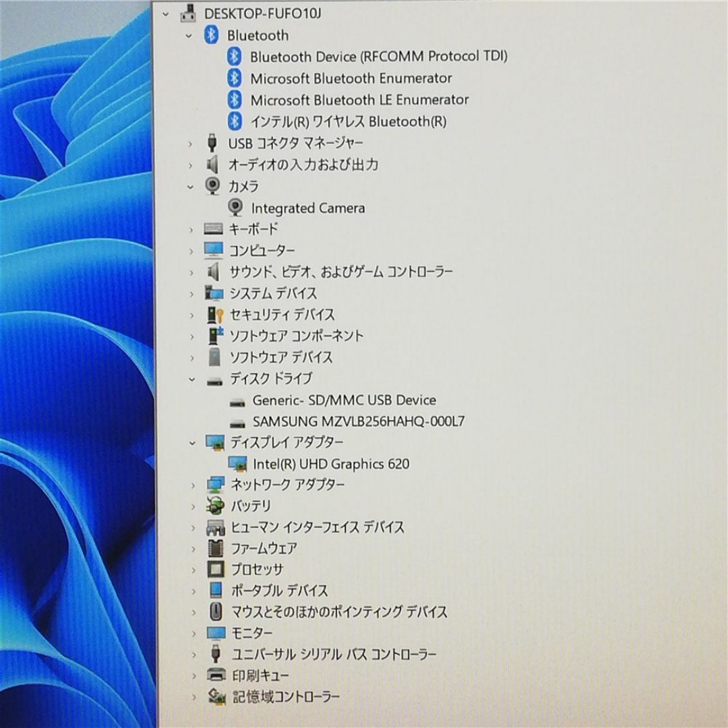Select the text Integrated Camera
Screen dimensions: 728x728
308,208
